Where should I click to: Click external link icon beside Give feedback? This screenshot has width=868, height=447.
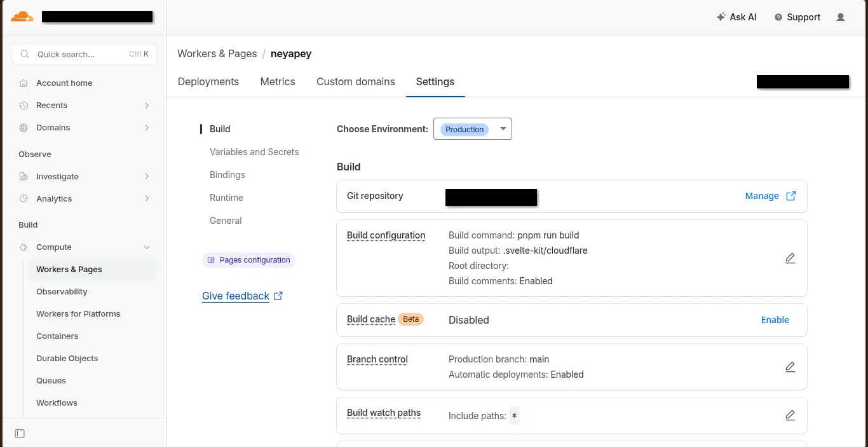coord(278,296)
